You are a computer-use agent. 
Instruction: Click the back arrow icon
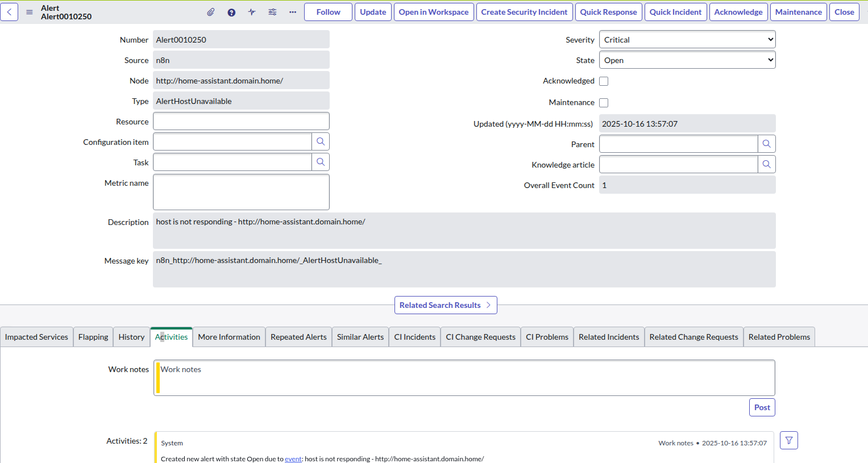pos(9,12)
